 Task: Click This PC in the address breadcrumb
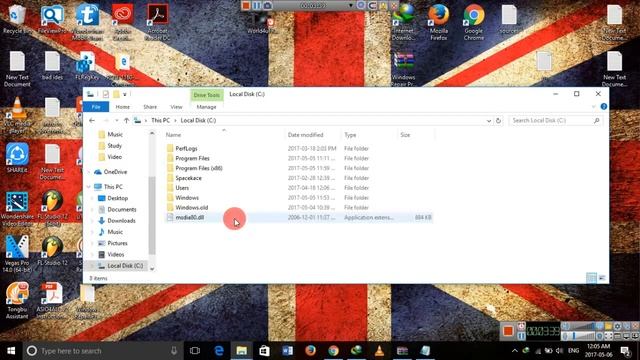[160, 120]
